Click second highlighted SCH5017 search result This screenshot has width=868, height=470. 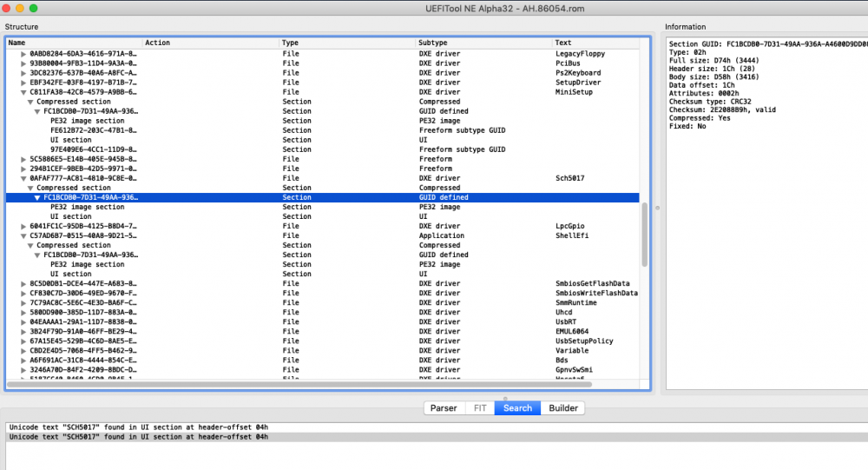point(138,437)
